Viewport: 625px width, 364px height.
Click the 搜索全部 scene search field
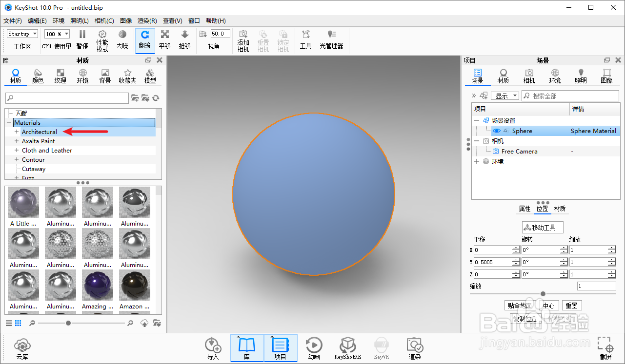click(570, 96)
